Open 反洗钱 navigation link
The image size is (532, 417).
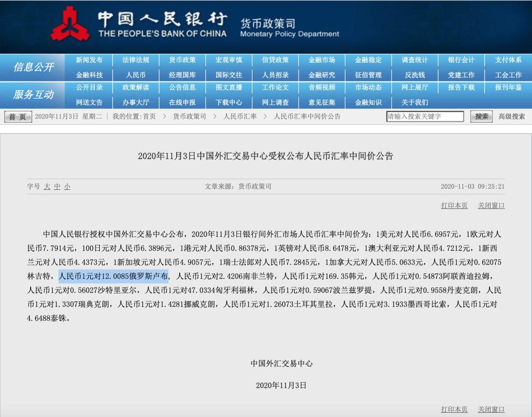pyautogui.click(x=415, y=75)
